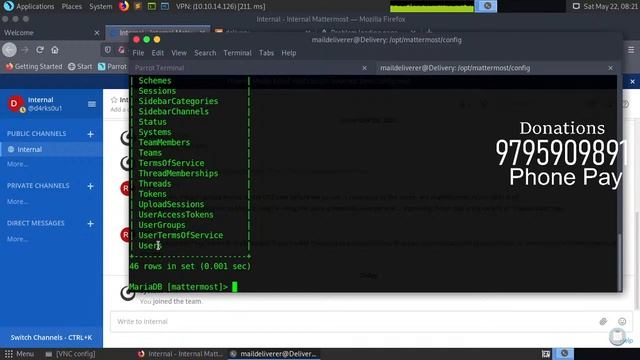This screenshot has width=640, height=360.
Task: Open the terminal Tabs menu
Action: [x=266, y=53]
